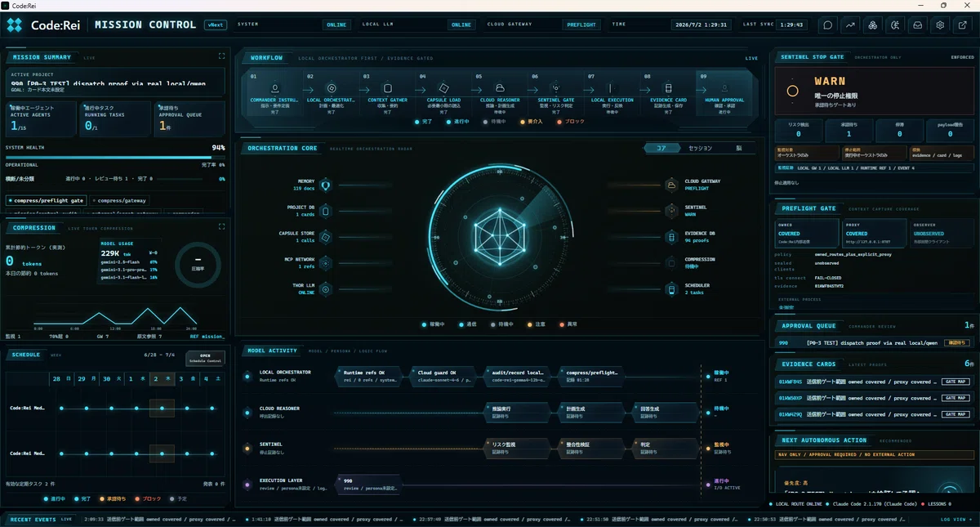Select the Capsule Load workflow step icon
The width and height of the screenshot is (980, 527).
pos(443,88)
